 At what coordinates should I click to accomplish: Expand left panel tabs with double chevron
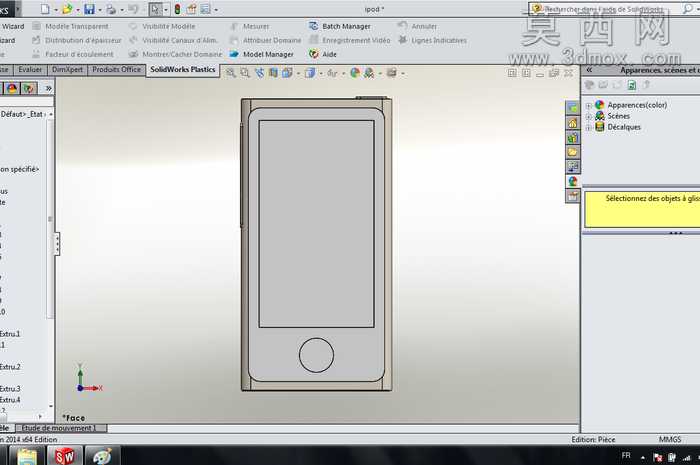point(48,88)
